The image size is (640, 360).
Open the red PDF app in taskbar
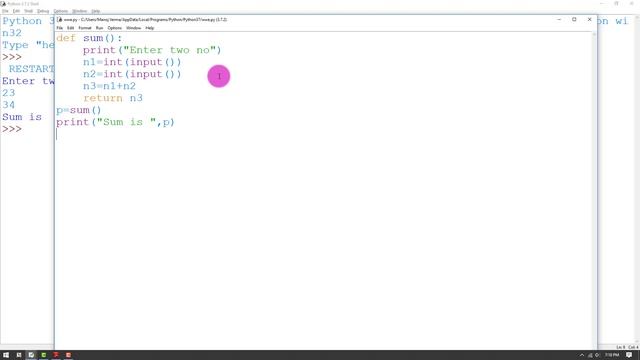56,355
